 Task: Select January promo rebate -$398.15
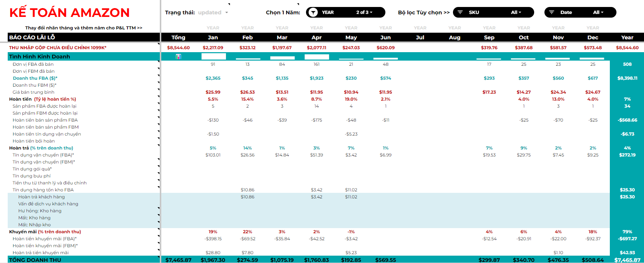pyautogui.click(x=213, y=239)
